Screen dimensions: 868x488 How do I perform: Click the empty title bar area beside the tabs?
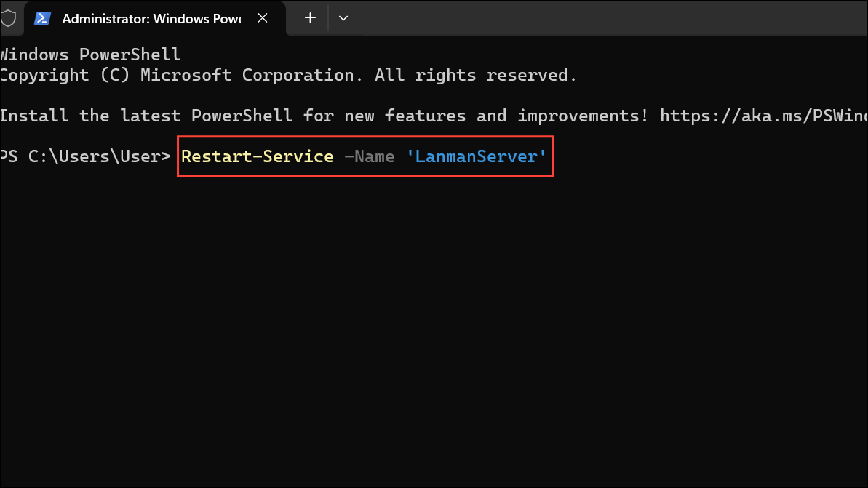click(609, 18)
